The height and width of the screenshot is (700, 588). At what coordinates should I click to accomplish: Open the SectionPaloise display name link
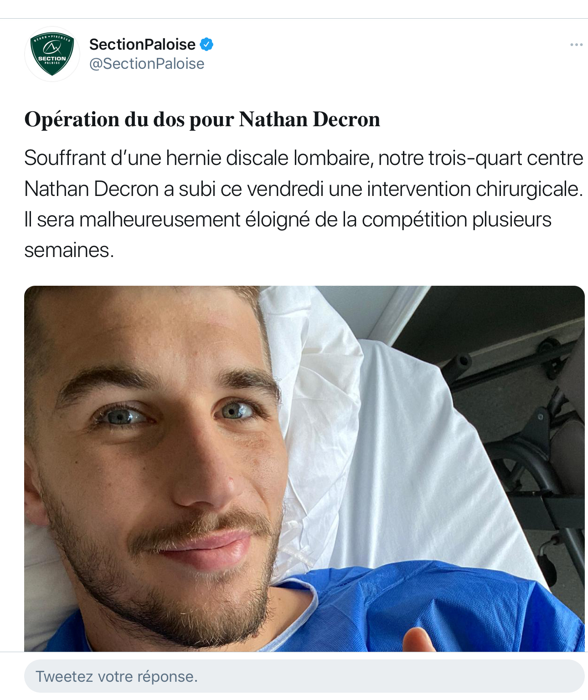[x=142, y=44]
